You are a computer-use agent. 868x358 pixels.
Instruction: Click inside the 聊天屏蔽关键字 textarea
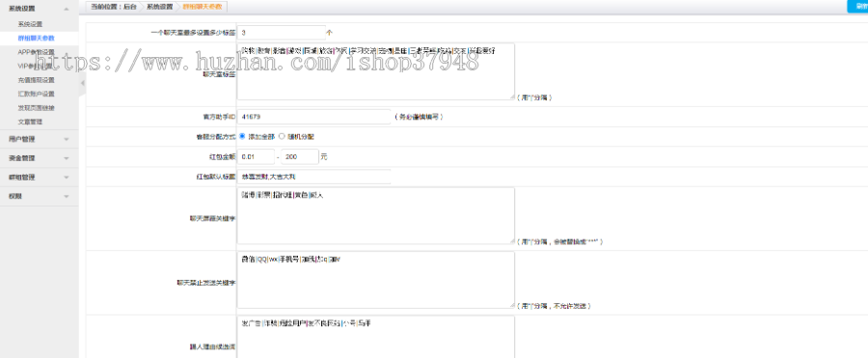point(375,215)
